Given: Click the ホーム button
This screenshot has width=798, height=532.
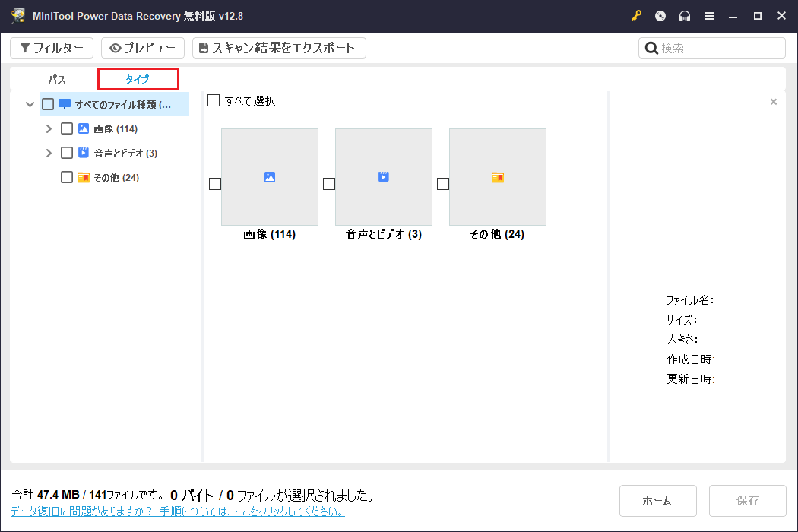Looking at the screenshot, I should tap(657, 500).
